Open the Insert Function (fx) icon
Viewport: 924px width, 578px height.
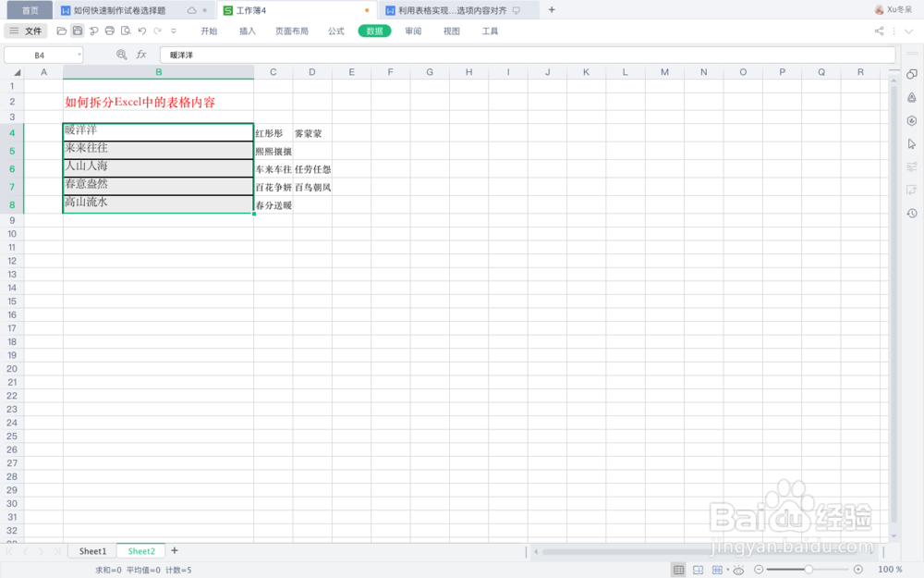(141, 54)
